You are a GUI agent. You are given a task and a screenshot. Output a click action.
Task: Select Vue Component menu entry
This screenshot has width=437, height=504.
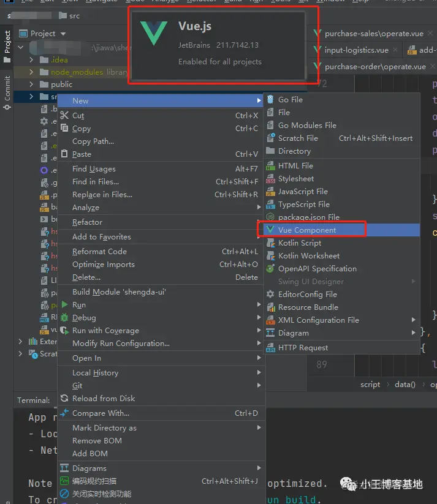[342, 230]
